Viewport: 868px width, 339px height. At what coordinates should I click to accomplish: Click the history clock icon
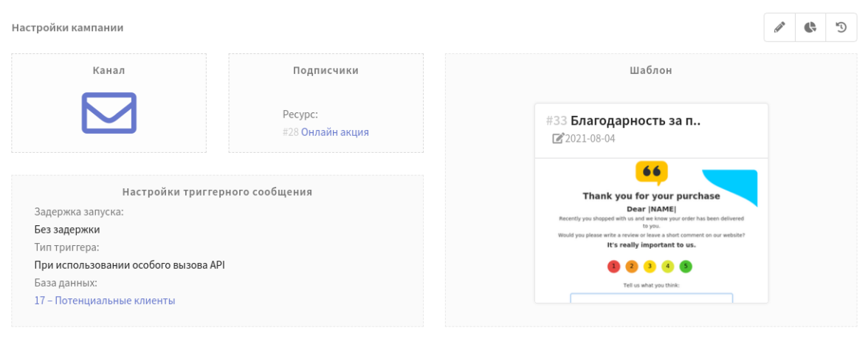point(841,27)
